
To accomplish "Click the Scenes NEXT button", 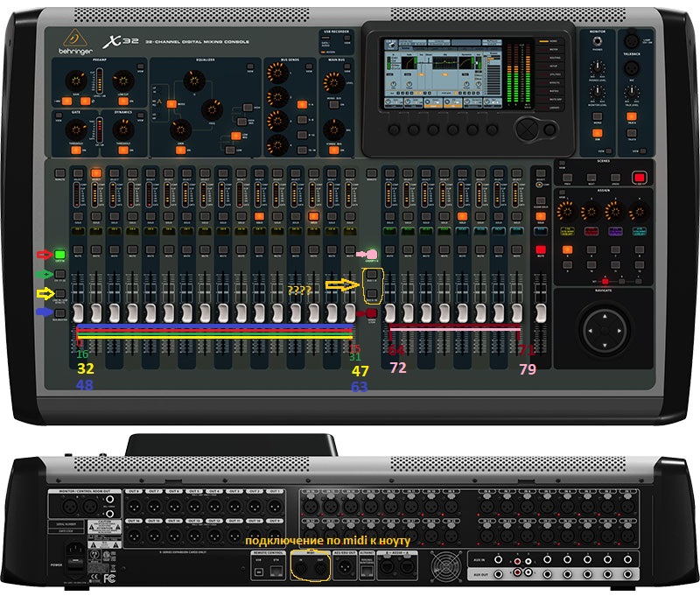I will pos(591,178).
